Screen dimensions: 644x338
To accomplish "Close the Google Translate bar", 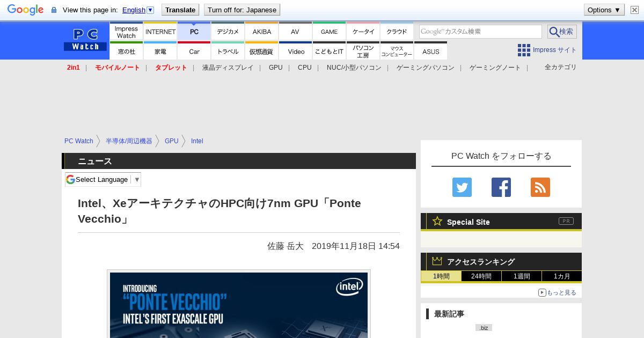I will click(634, 10).
